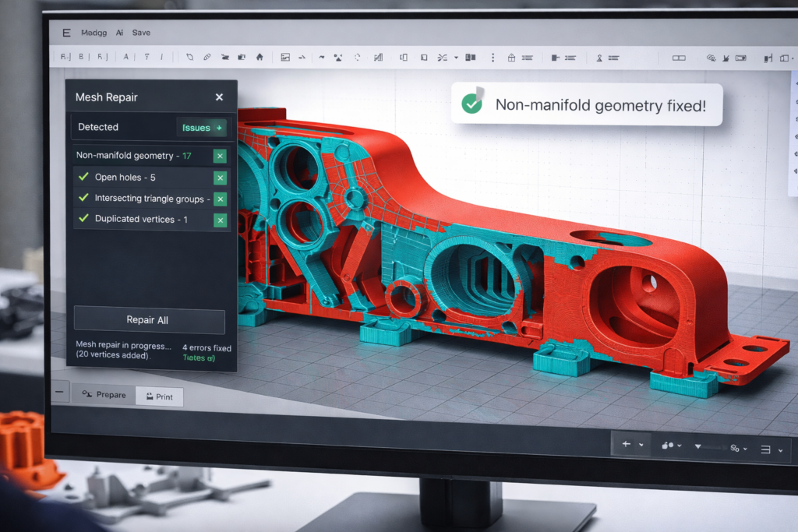
Task: Select the image insert icon
Action: point(284,57)
